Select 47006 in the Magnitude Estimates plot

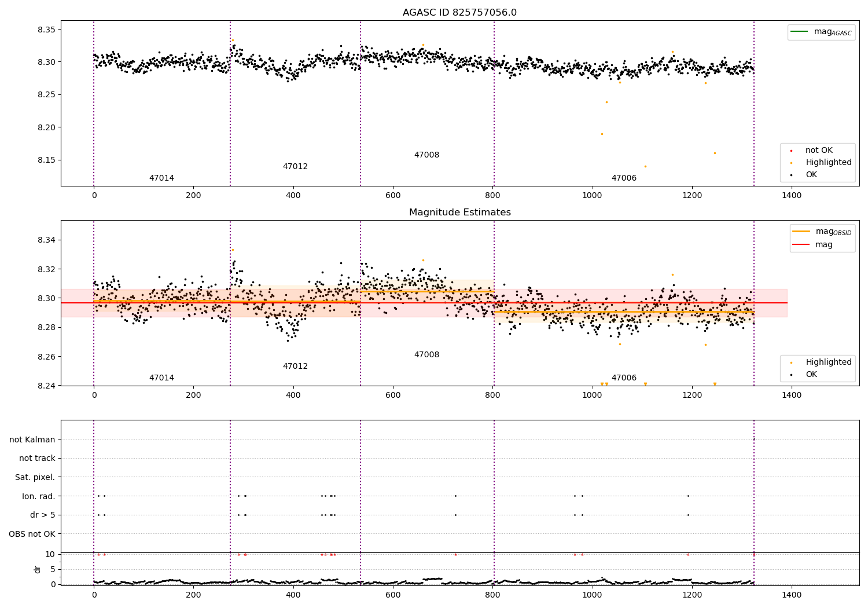point(624,378)
